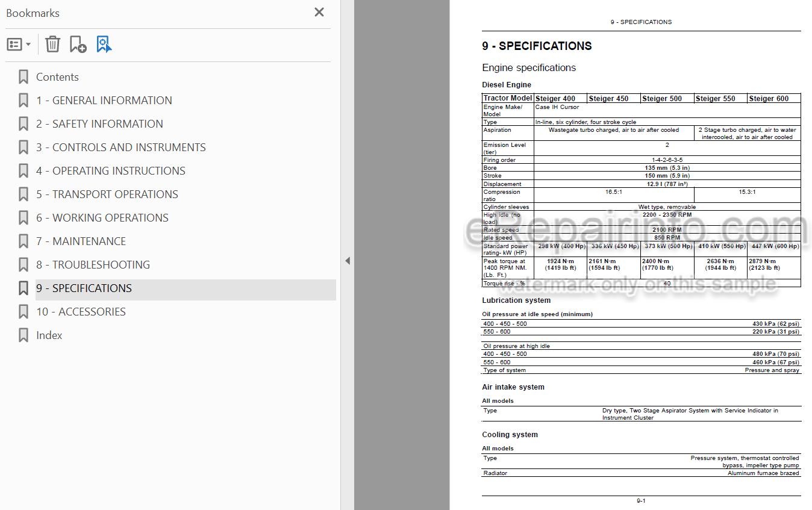Viewport: 812px width, 510px height.
Task: Close the Bookmarks panel
Action: [x=319, y=12]
